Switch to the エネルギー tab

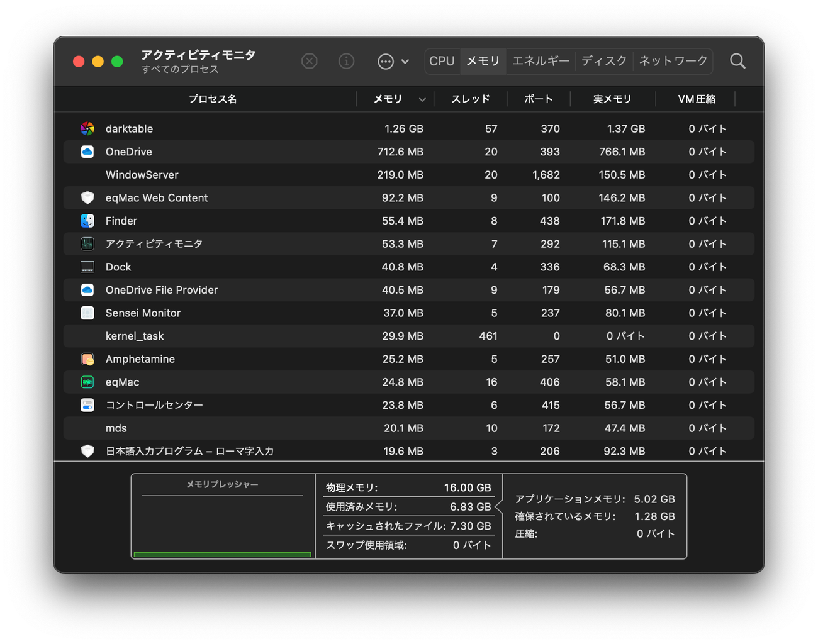click(x=541, y=61)
